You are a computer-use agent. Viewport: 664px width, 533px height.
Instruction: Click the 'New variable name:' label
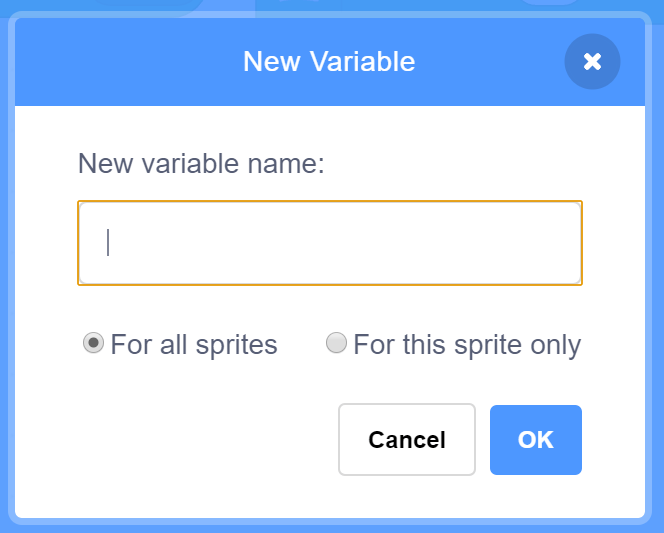coord(201,164)
